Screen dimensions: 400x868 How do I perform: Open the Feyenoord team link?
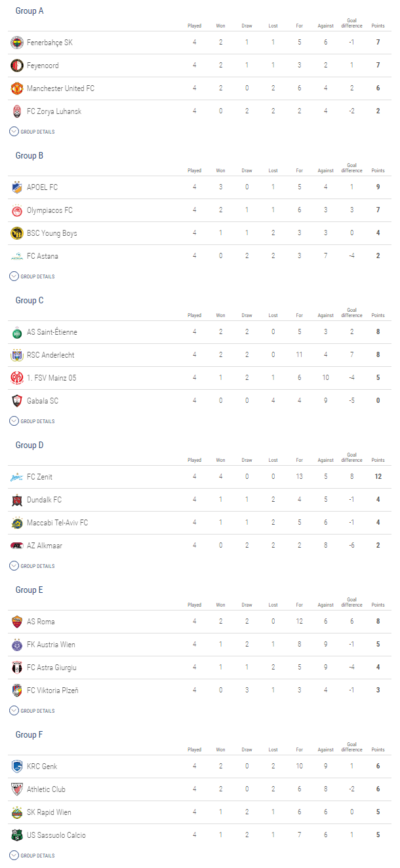point(43,66)
